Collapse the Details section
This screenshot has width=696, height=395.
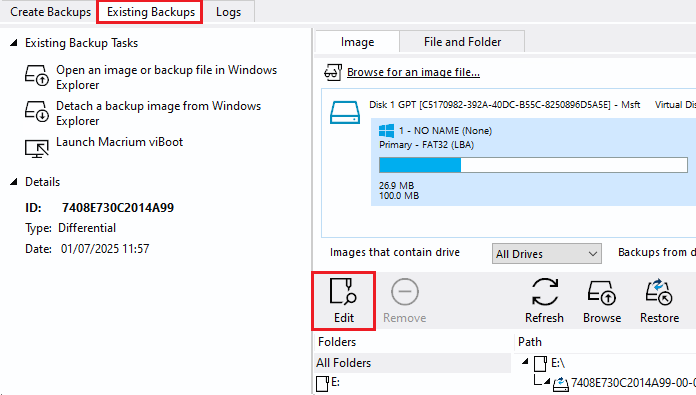(14, 182)
